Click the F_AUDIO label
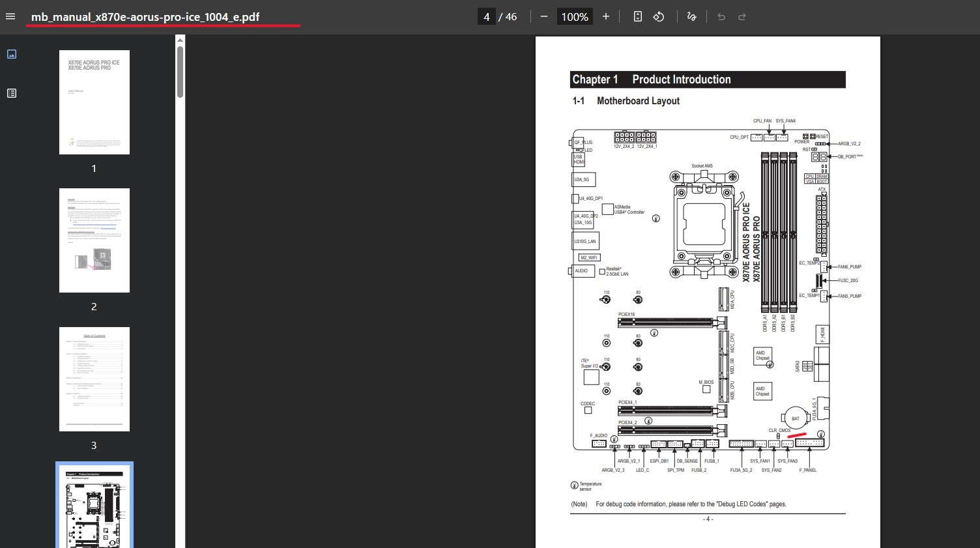Screen dimensions: 980x548 pyautogui.click(x=599, y=436)
